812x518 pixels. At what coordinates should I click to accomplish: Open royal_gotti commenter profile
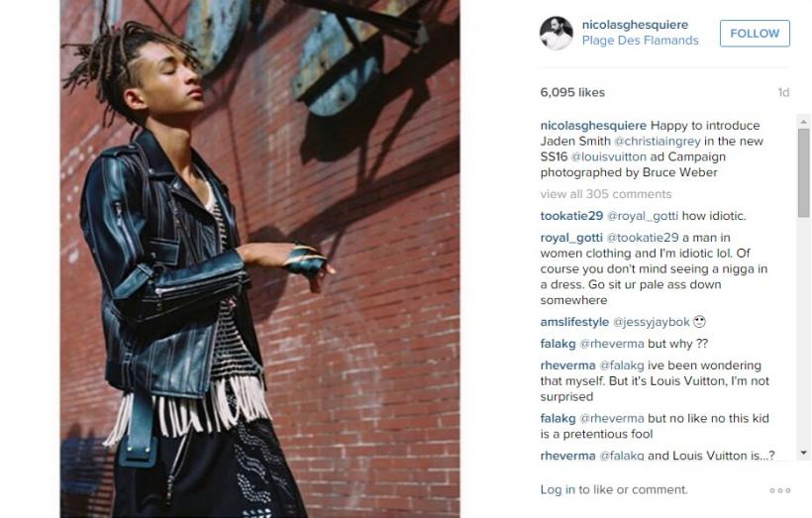tap(571, 238)
